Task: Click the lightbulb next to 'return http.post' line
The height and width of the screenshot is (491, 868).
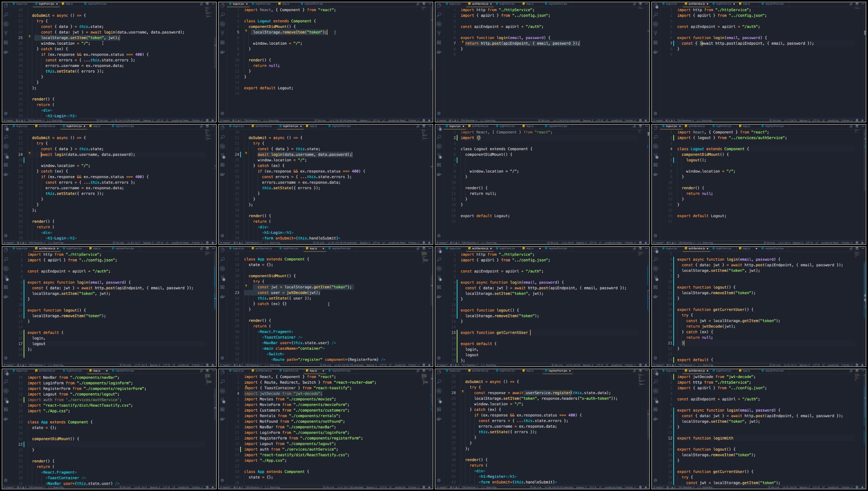Action: (x=463, y=42)
